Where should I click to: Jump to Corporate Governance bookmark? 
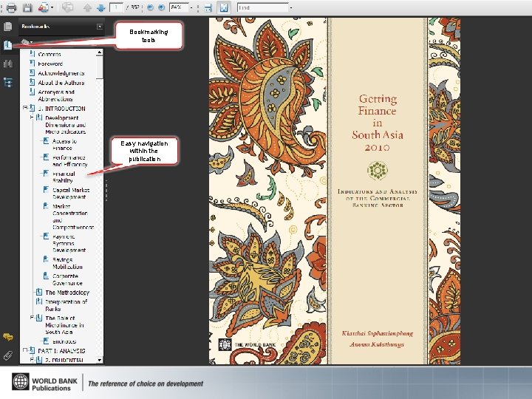(x=67, y=279)
